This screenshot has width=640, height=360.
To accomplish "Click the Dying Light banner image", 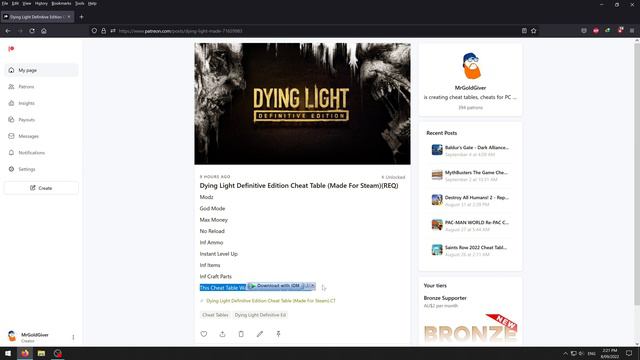I will 302,104.
